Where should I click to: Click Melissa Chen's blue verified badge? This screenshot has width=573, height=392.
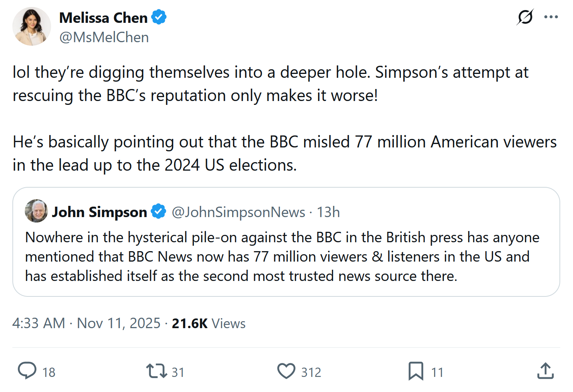pos(159,17)
